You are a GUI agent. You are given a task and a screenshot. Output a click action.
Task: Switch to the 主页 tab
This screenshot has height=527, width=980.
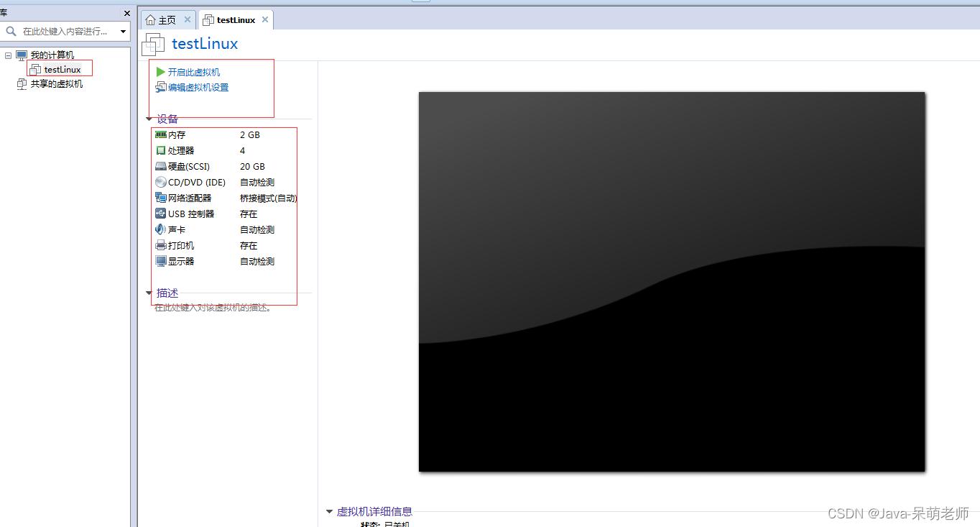click(x=166, y=19)
